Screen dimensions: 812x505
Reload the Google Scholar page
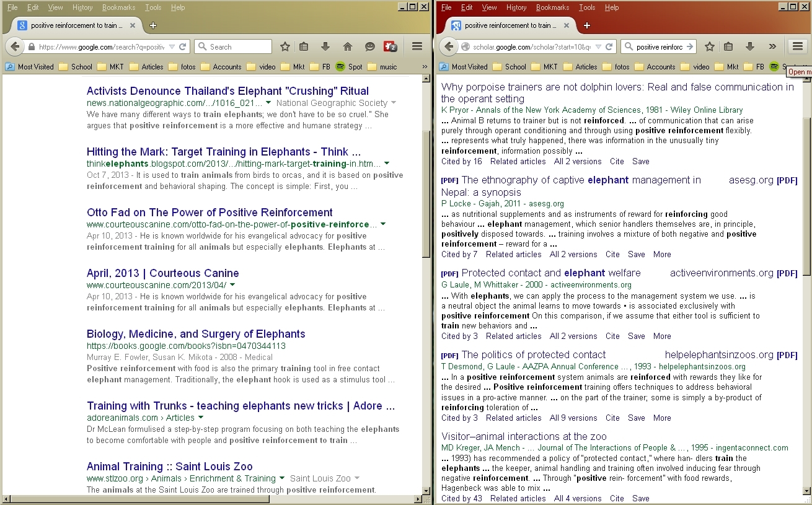(x=609, y=46)
